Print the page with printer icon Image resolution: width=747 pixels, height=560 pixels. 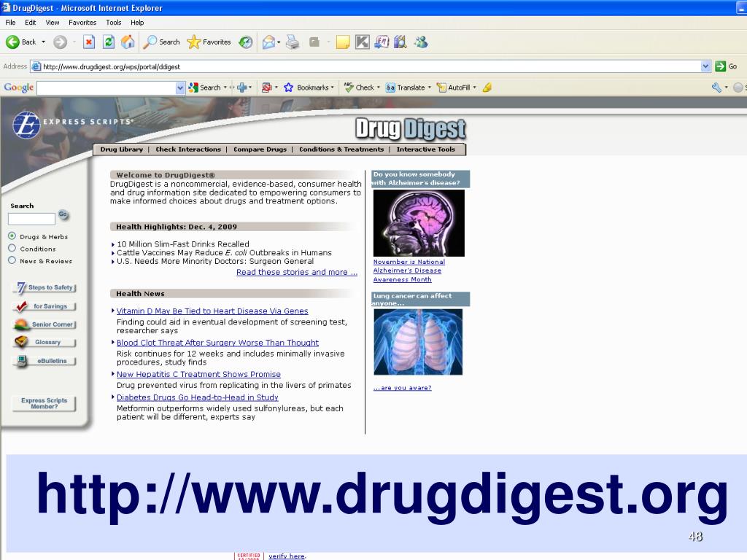coord(293,42)
